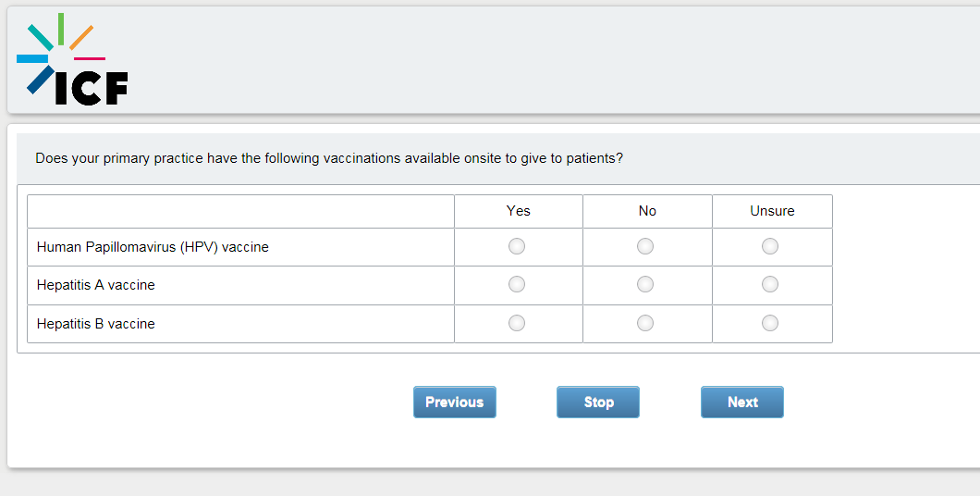Click the Yes column header

[x=519, y=211]
